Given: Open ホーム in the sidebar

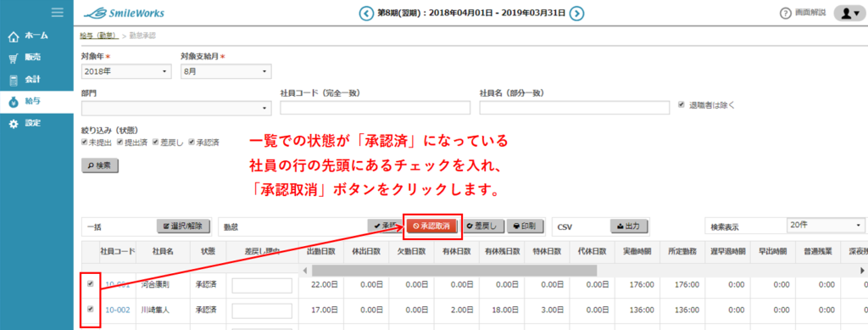Looking at the screenshot, I should pyautogui.click(x=36, y=36).
